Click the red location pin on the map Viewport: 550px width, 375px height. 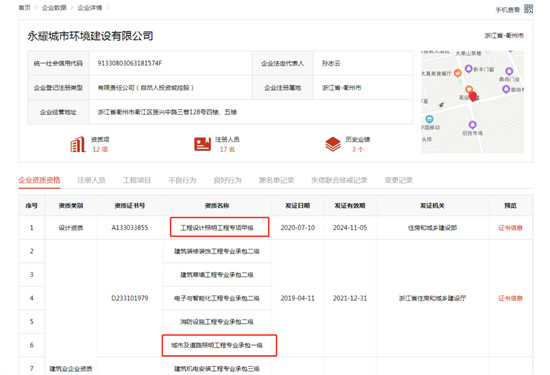[473, 96]
